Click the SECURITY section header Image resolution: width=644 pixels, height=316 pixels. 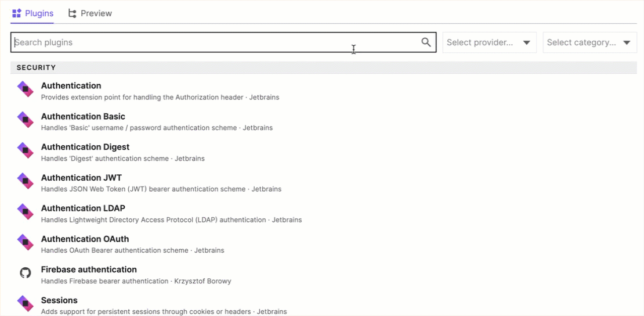tap(36, 67)
